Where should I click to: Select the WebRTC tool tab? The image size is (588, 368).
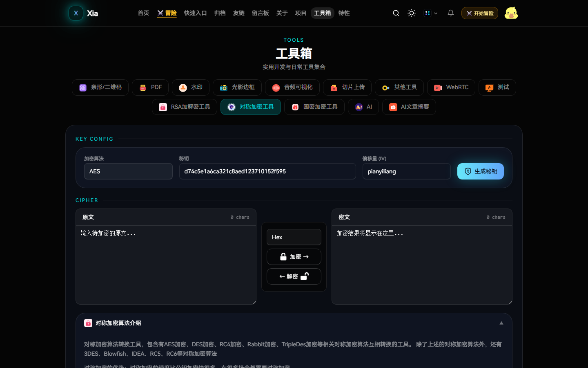(x=451, y=88)
